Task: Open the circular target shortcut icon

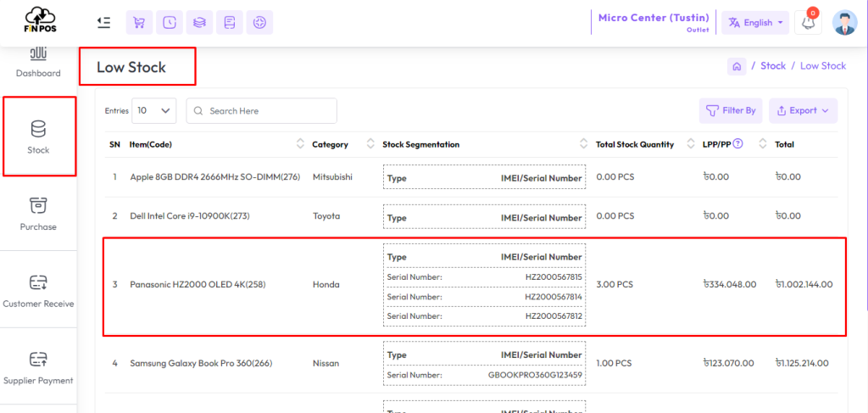Action: click(259, 22)
